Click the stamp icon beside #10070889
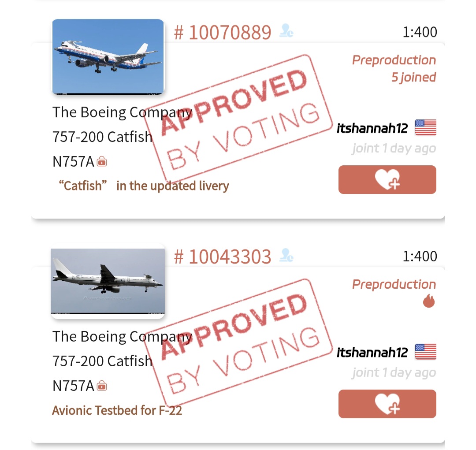The image size is (476, 450). pyautogui.click(x=286, y=32)
